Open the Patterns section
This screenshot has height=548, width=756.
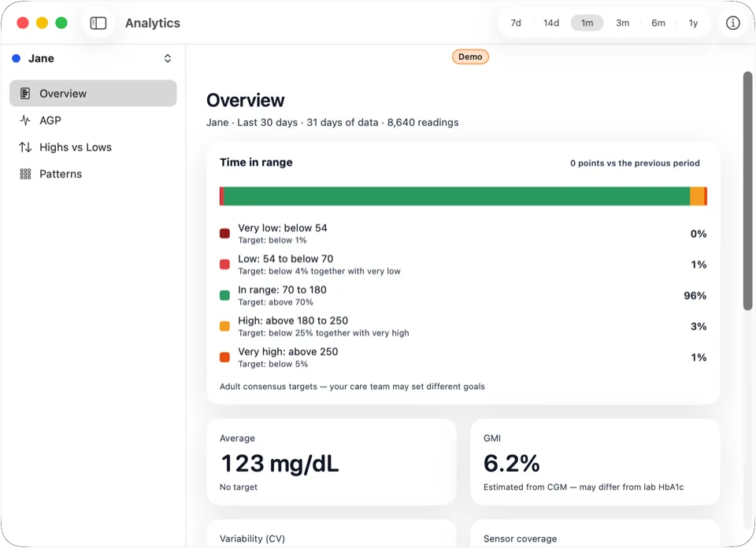93,175
